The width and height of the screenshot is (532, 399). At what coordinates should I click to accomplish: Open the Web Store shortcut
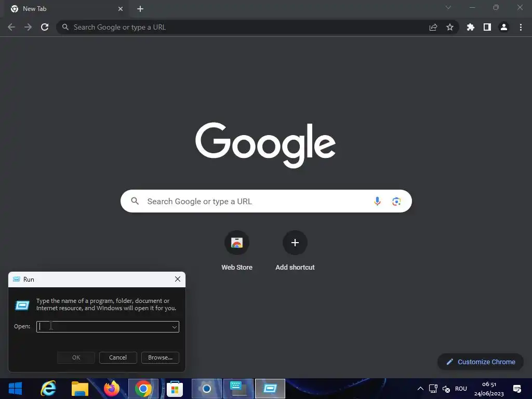point(237,250)
